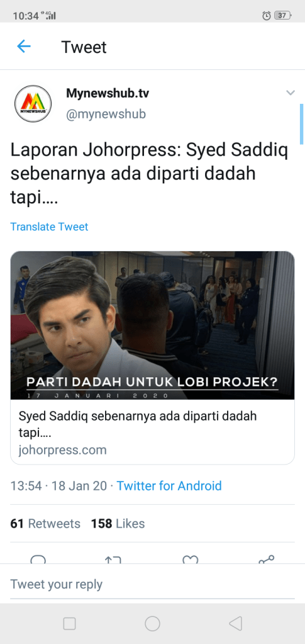View the 158 Likes list
305x644 pixels.
coord(118,524)
